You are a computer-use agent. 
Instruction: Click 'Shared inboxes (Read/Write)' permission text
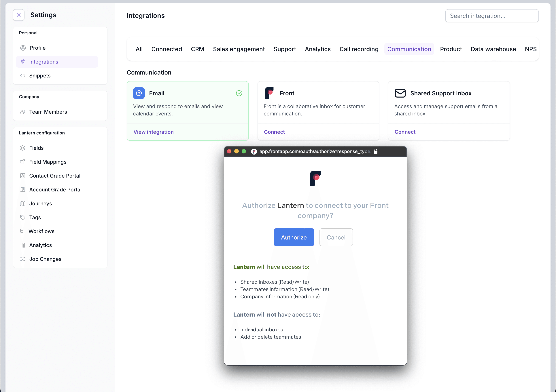pyautogui.click(x=274, y=282)
